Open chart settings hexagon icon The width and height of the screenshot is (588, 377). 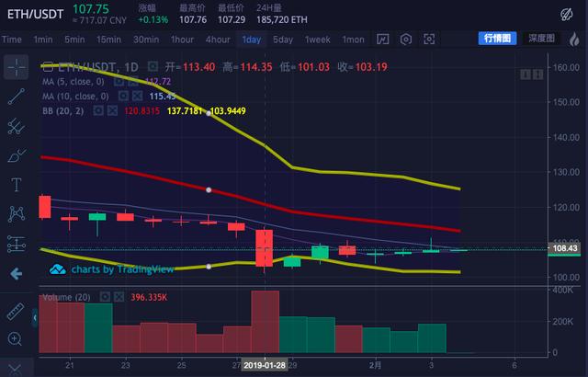(x=406, y=39)
